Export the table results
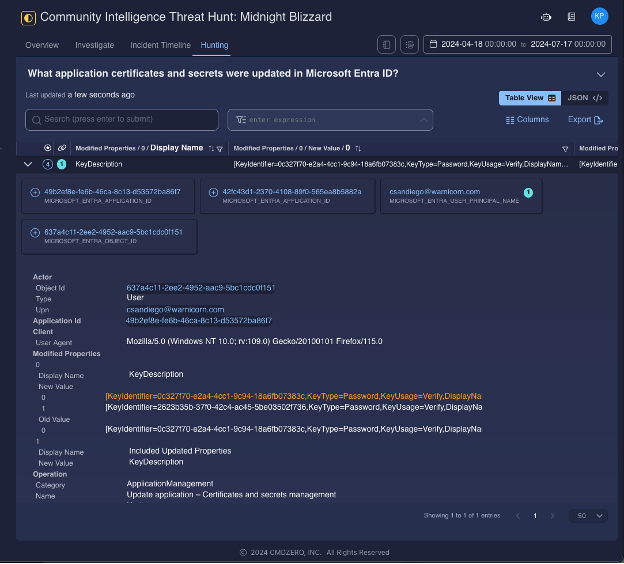Viewport: 624px width, 564px height. point(585,120)
